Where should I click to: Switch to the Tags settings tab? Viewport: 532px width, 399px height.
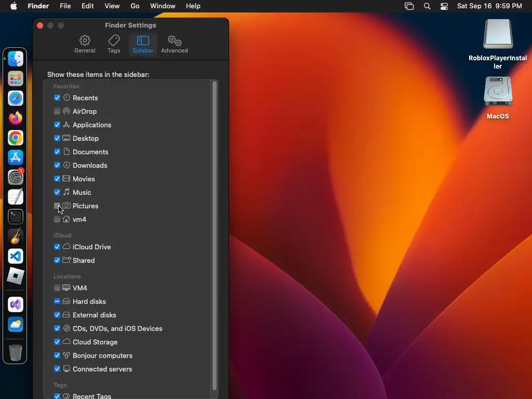pos(114,44)
